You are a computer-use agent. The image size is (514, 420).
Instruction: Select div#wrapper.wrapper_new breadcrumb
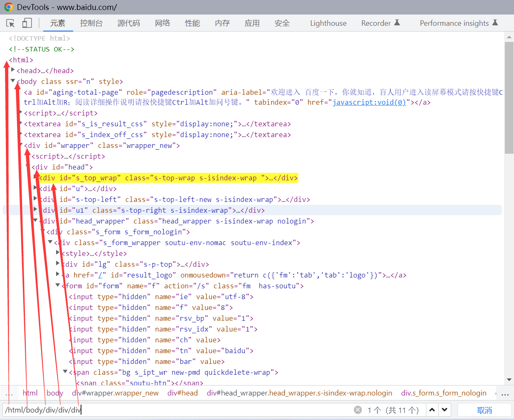point(115,393)
